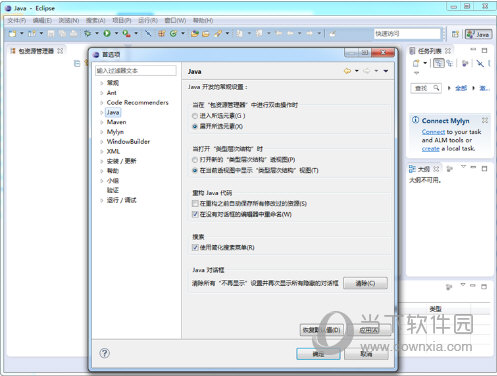Click the Java perspective button

[x=478, y=34]
